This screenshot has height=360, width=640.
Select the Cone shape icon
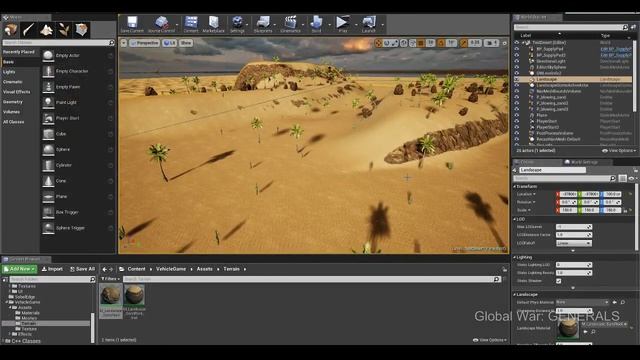pos(48,181)
